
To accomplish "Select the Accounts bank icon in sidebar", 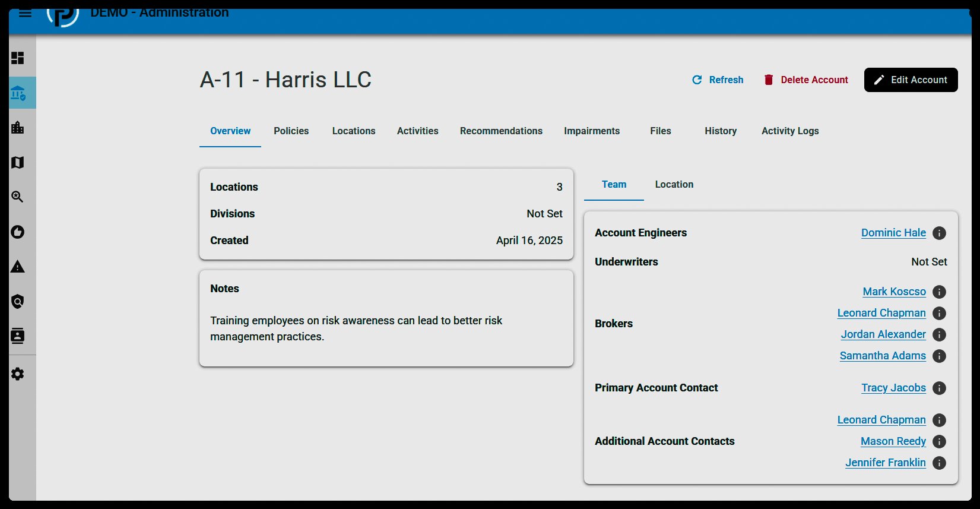I will pos(18,93).
